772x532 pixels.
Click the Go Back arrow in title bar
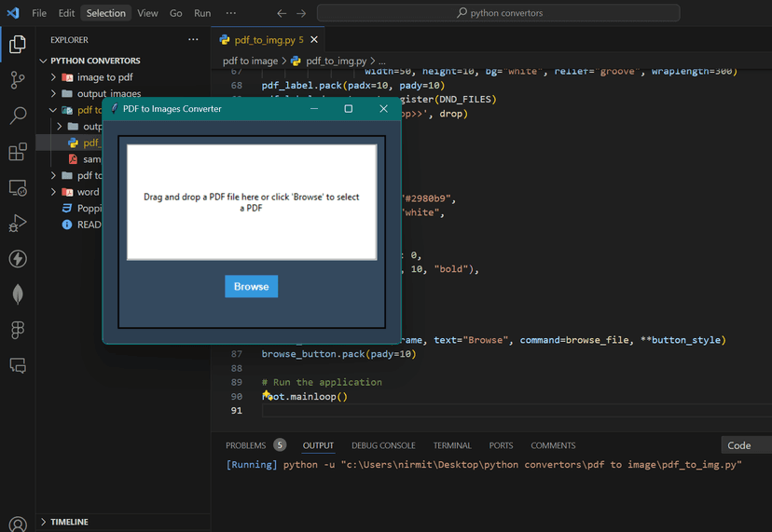(x=282, y=13)
